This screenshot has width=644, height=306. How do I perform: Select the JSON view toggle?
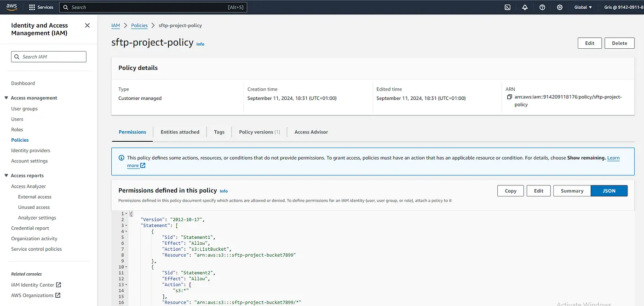pos(609,191)
